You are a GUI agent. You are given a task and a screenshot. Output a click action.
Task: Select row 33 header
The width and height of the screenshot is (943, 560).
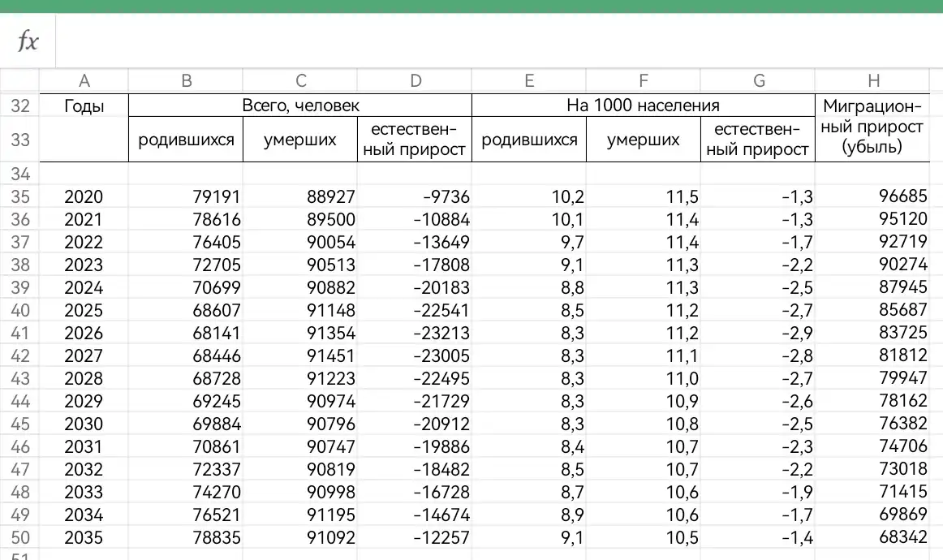(x=19, y=140)
